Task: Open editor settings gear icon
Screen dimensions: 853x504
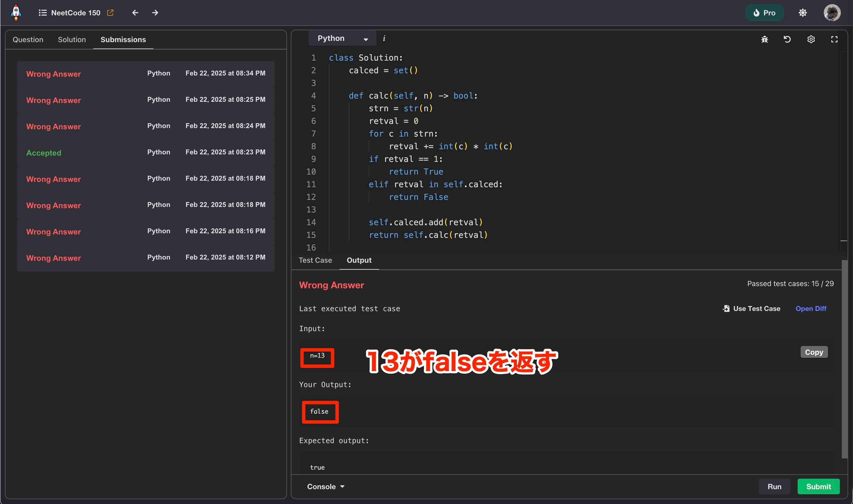Action: coord(811,39)
